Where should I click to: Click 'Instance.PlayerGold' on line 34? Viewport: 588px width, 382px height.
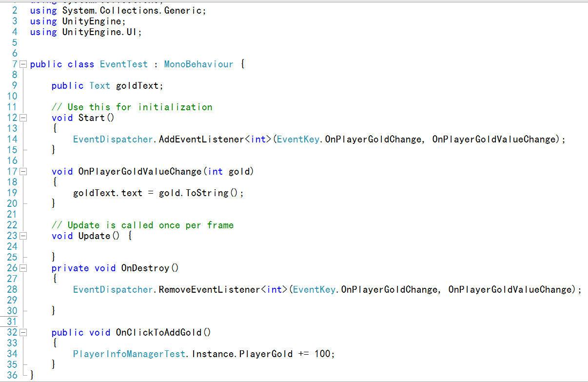coord(242,354)
